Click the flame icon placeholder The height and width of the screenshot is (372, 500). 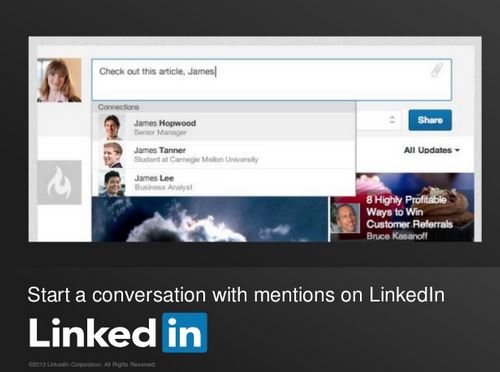(x=59, y=182)
